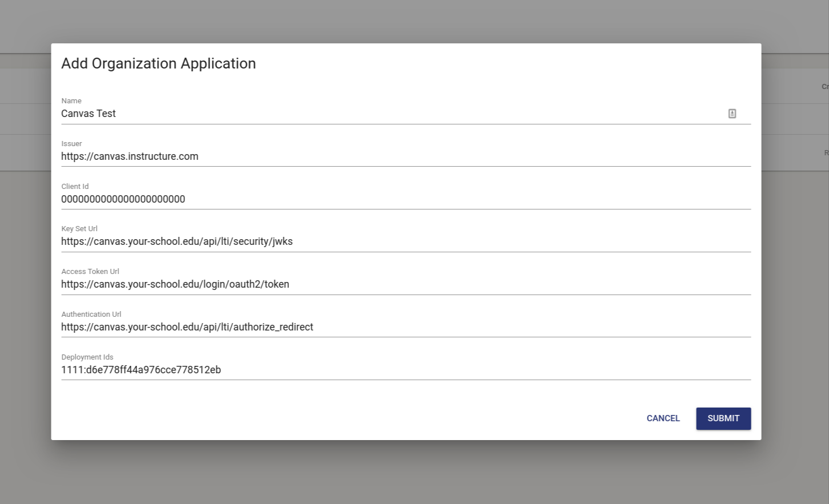The image size is (829, 504).
Task: Click into the Issuer URL input field
Action: (405, 156)
